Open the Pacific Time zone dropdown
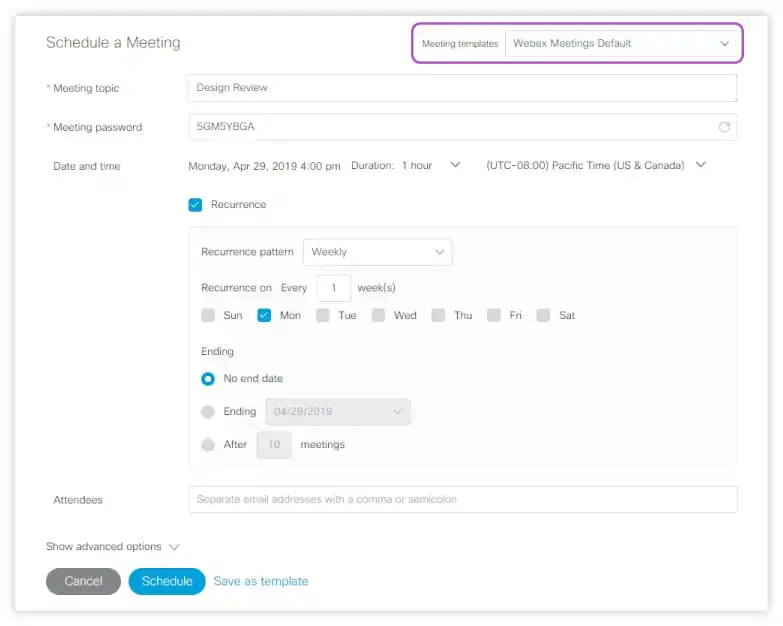This screenshot has width=783, height=626. (x=596, y=165)
